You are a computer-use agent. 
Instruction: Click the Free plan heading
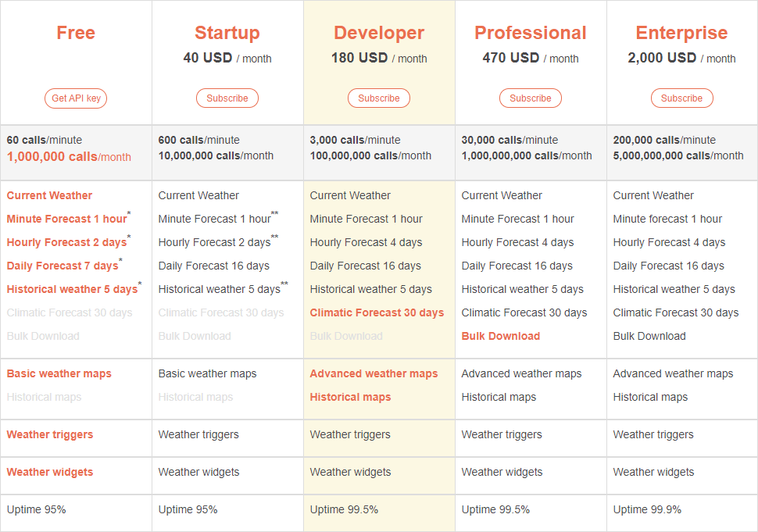pyautogui.click(x=76, y=33)
